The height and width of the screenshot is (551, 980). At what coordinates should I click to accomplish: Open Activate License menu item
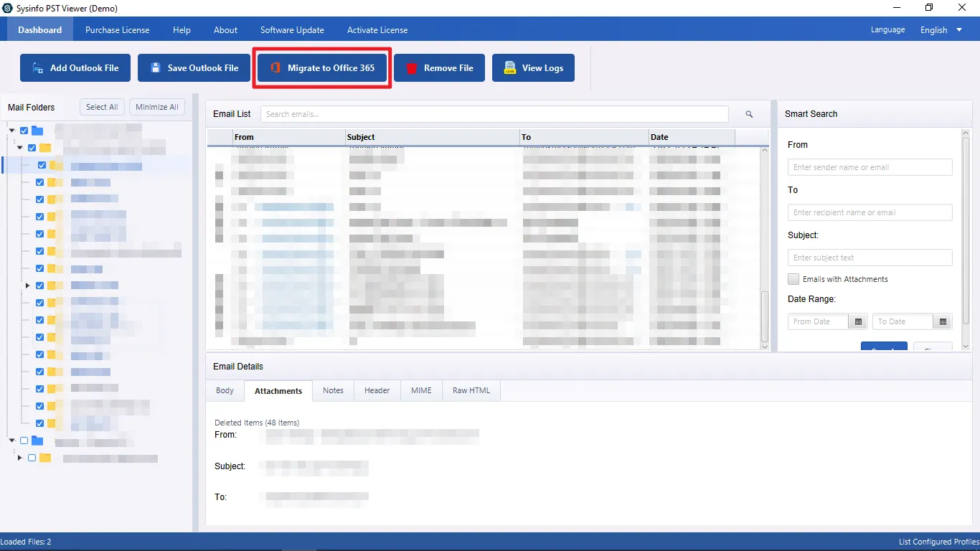click(377, 30)
